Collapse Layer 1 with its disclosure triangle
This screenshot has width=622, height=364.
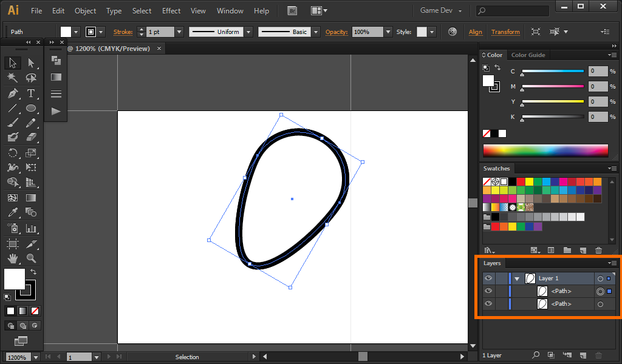(517, 278)
